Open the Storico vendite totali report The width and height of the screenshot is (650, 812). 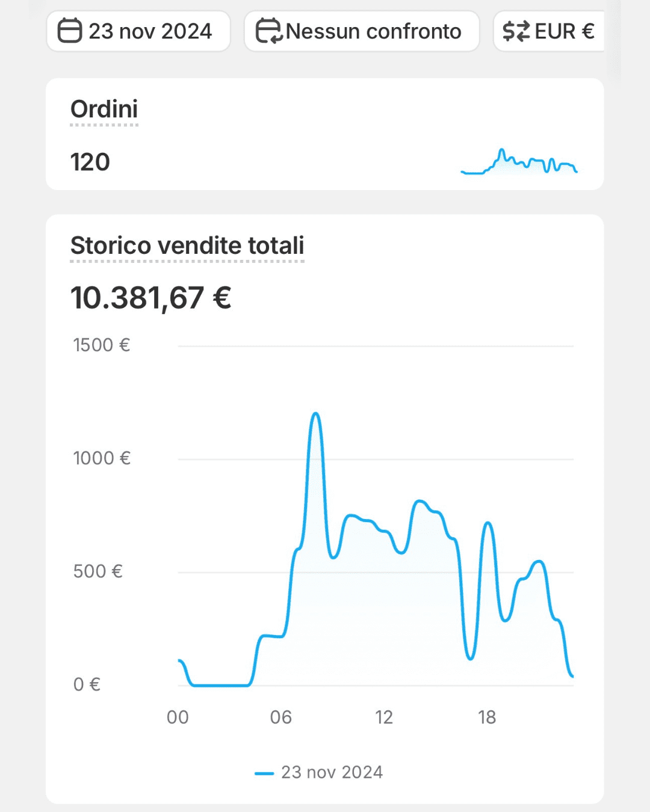[x=187, y=245]
